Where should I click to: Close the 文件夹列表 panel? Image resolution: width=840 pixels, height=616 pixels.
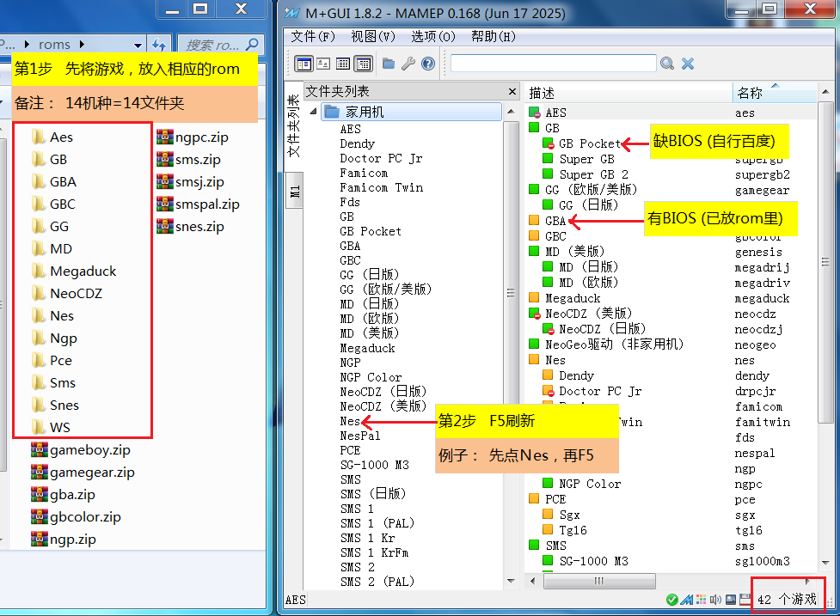[512, 92]
